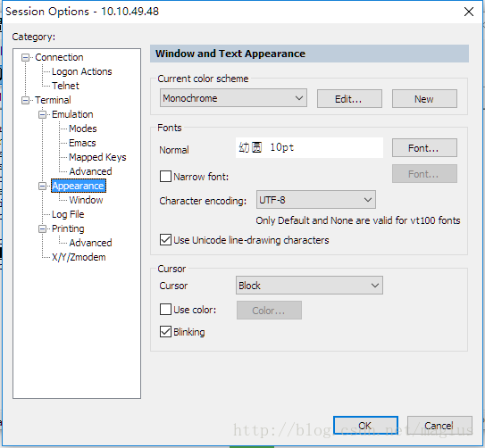Click the disabled narrow Font... button
The width and height of the screenshot is (485, 448).
coord(424,174)
